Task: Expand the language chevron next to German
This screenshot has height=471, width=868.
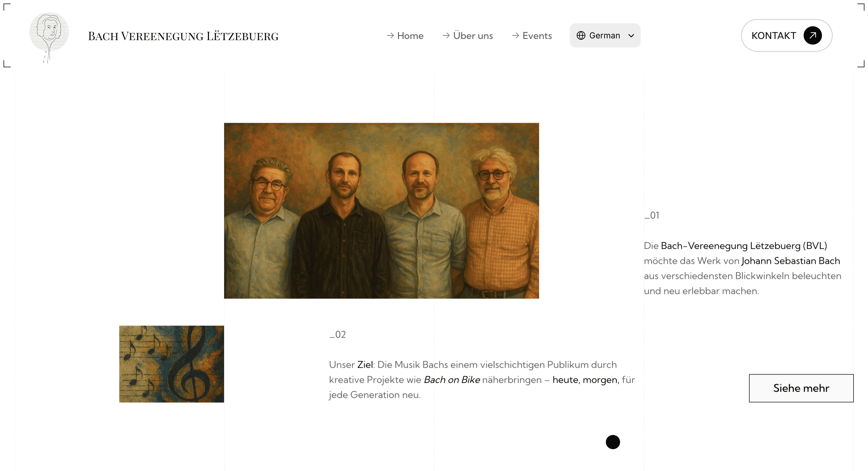Action: coord(631,36)
